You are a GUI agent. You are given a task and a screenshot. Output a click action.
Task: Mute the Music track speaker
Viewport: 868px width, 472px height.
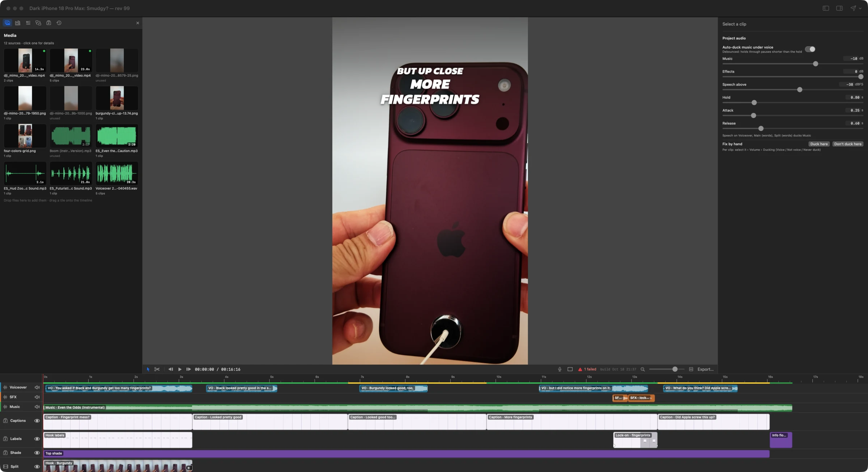[x=37, y=407]
